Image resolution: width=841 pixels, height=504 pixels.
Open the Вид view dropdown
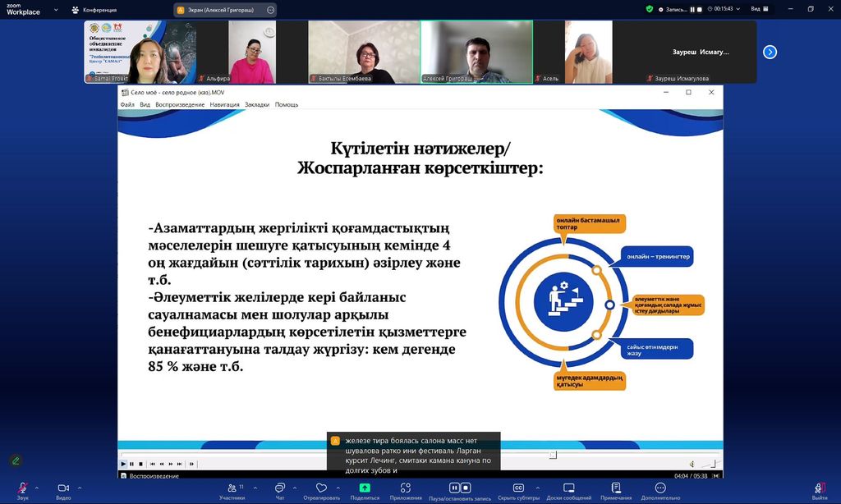[758, 9]
